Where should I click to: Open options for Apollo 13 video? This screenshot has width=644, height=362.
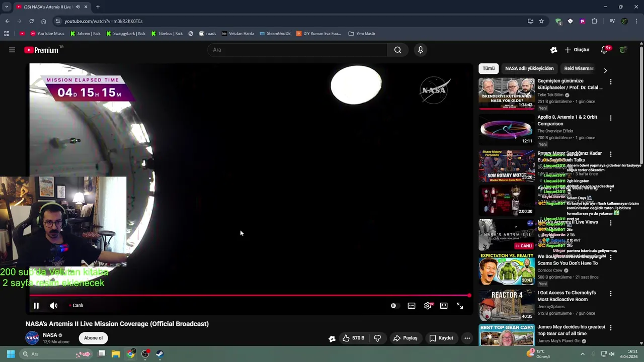(x=611, y=189)
